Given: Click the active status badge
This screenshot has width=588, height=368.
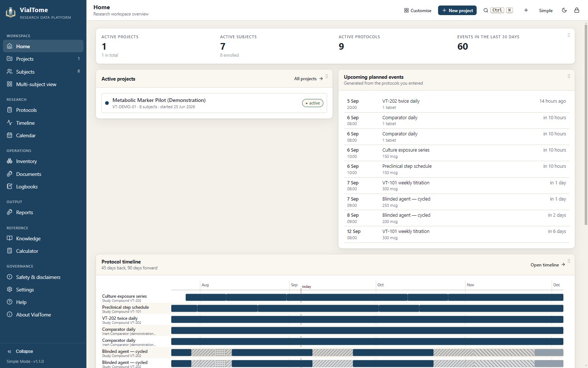Looking at the screenshot, I should (x=313, y=103).
